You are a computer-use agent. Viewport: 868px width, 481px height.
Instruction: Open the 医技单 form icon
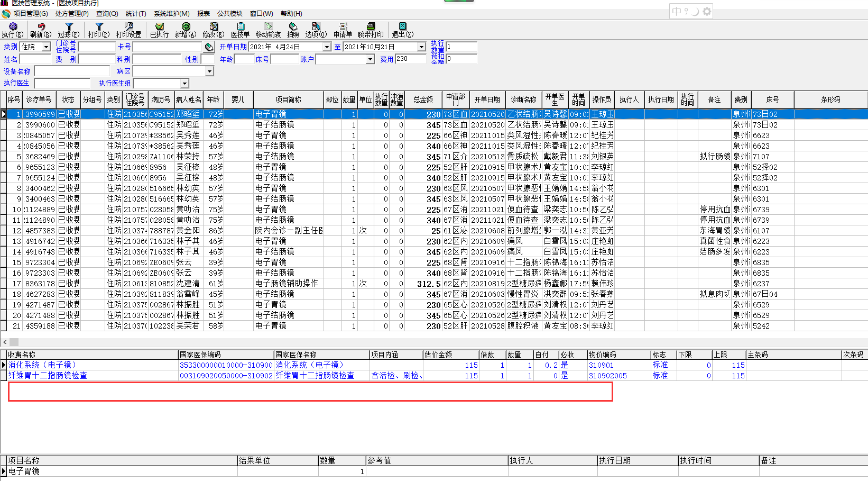pyautogui.click(x=240, y=30)
